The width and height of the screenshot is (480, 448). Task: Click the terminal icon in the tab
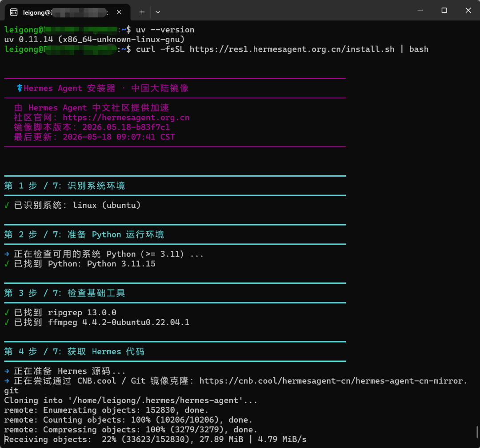[13, 12]
